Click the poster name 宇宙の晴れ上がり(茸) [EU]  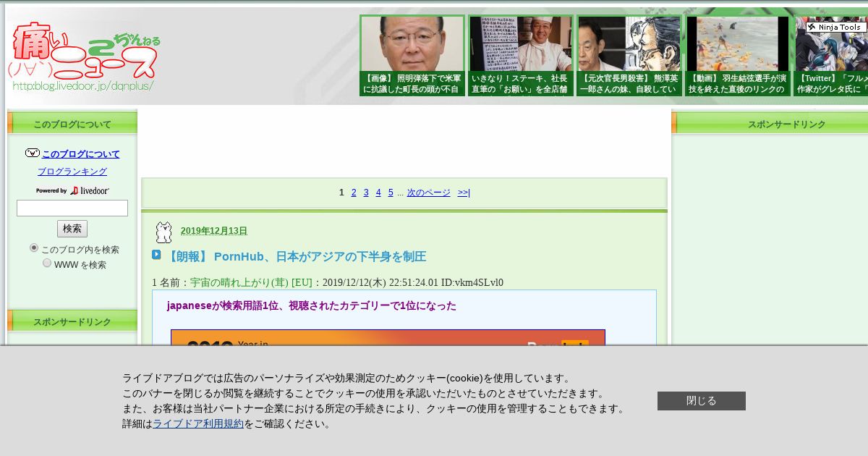pyautogui.click(x=251, y=283)
